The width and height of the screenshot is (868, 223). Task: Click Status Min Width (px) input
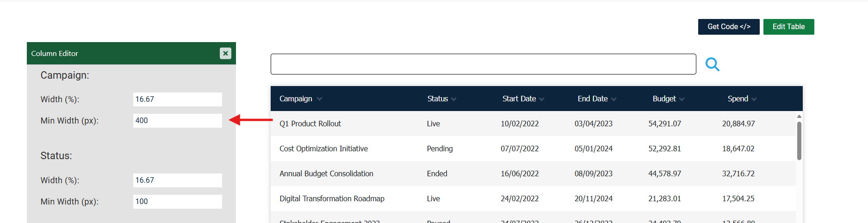pyautogui.click(x=177, y=202)
